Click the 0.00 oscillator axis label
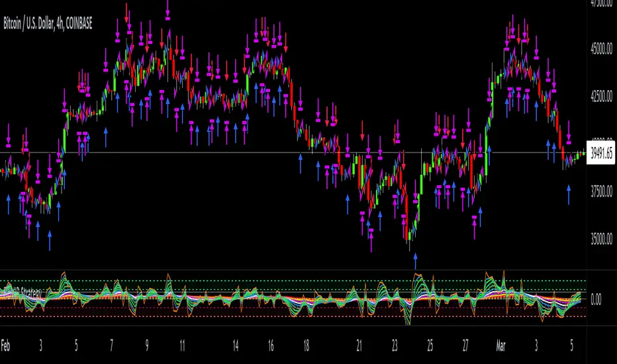617x364 pixels. pos(596,300)
